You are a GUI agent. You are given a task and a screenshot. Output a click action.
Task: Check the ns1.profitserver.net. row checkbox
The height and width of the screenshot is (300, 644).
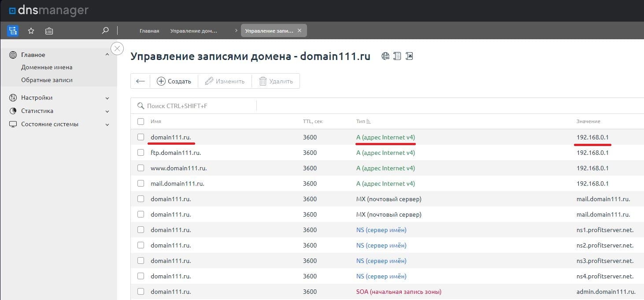pos(141,230)
